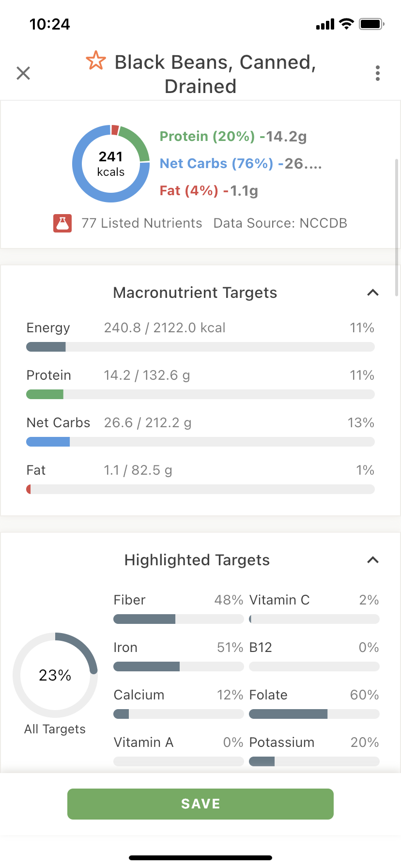Tap the Energy progress bar
Image resolution: width=401 pixels, height=868 pixels.
(200, 347)
